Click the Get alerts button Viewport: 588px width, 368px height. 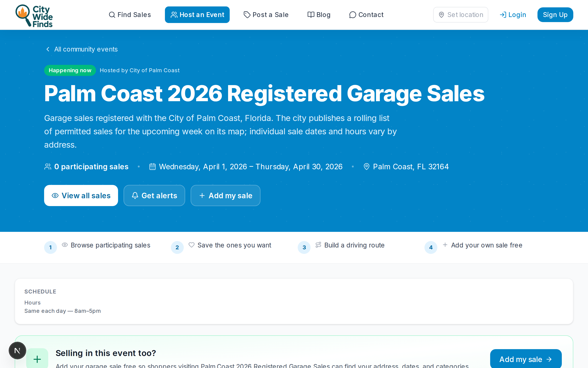(154, 195)
